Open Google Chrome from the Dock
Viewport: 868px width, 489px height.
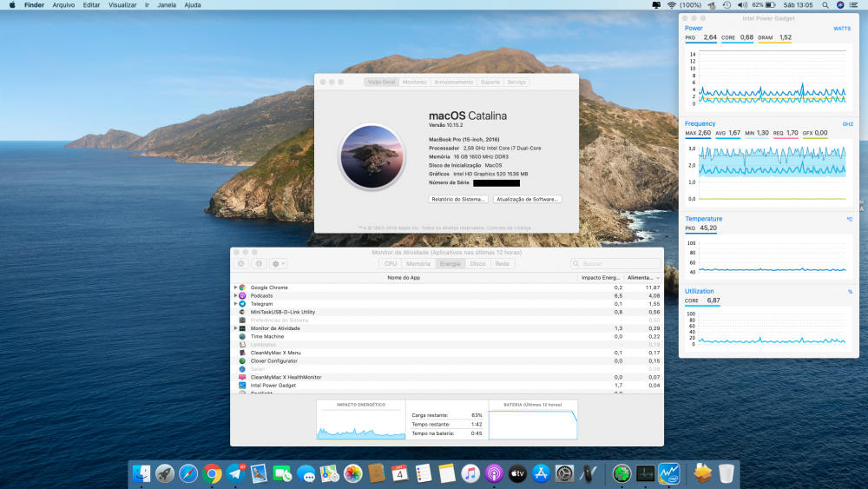point(212,473)
